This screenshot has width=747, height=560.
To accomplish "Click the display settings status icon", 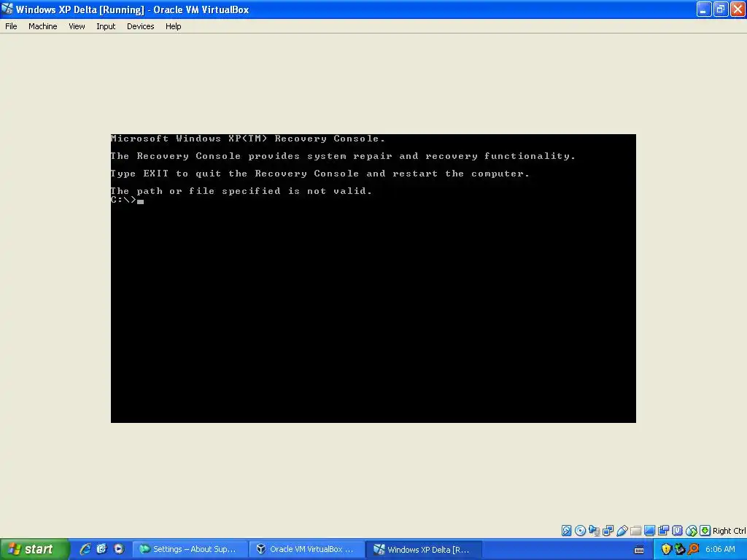I will [649, 531].
